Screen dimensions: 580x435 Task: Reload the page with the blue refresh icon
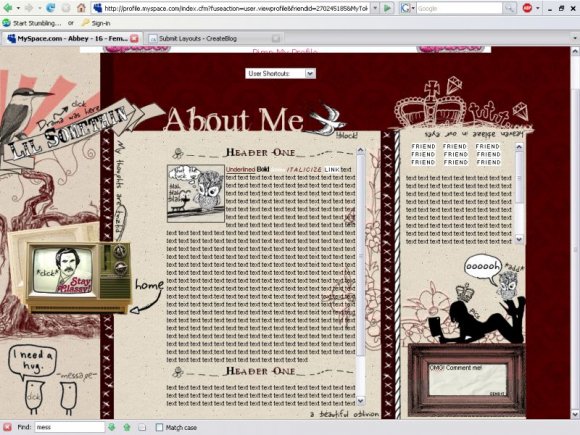[51, 8]
